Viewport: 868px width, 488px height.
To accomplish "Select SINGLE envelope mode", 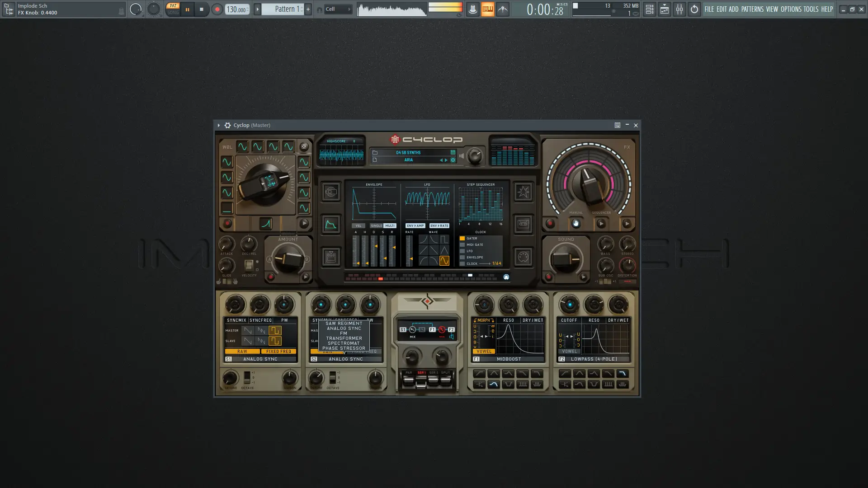I will [x=376, y=225].
